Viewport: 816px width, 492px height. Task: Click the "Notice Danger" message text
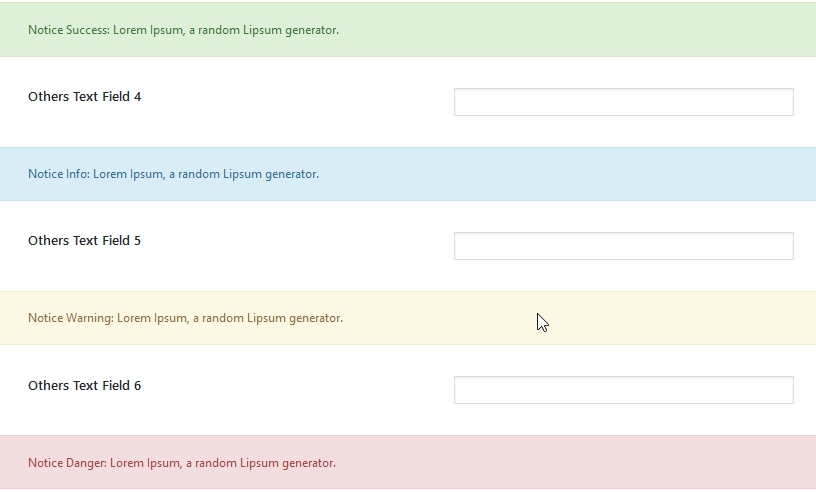pyautogui.click(x=182, y=463)
